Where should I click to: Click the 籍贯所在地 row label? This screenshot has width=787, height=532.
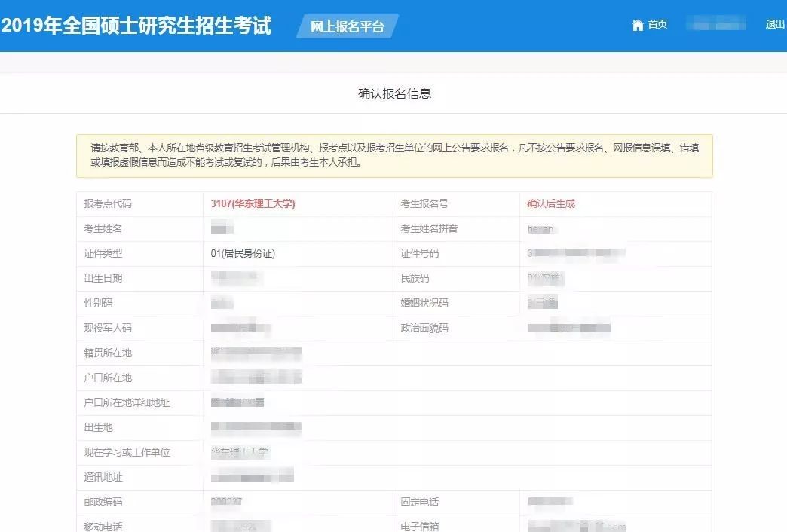point(108,353)
